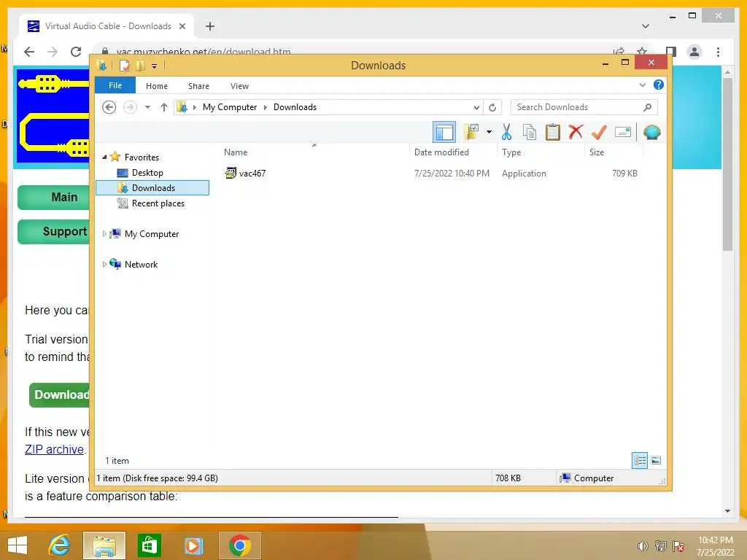Launch Internet Explorer from taskbar

point(60,545)
